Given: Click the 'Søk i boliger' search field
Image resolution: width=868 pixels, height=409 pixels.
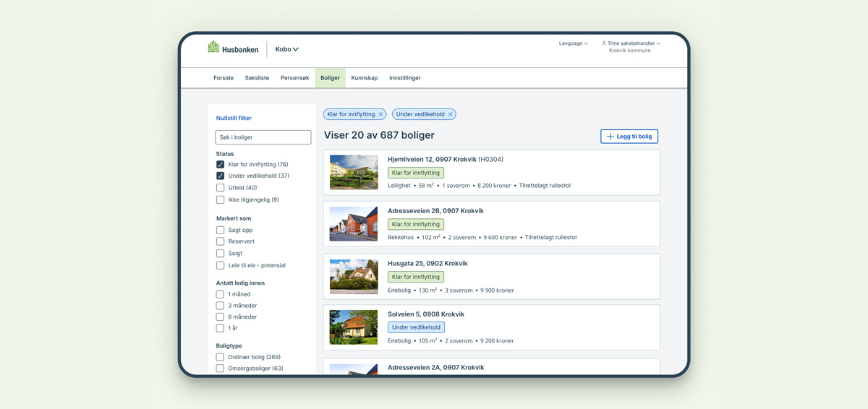Looking at the screenshot, I should [263, 137].
